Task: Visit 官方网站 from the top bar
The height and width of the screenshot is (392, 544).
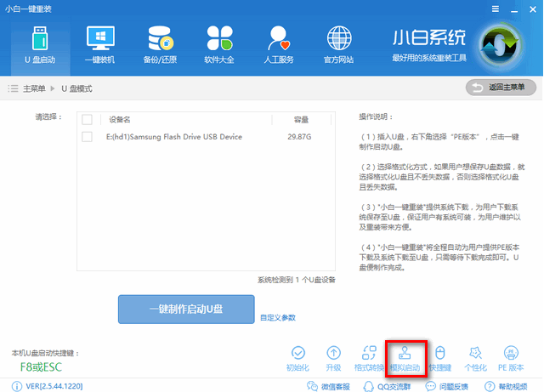Action: [x=339, y=45]
